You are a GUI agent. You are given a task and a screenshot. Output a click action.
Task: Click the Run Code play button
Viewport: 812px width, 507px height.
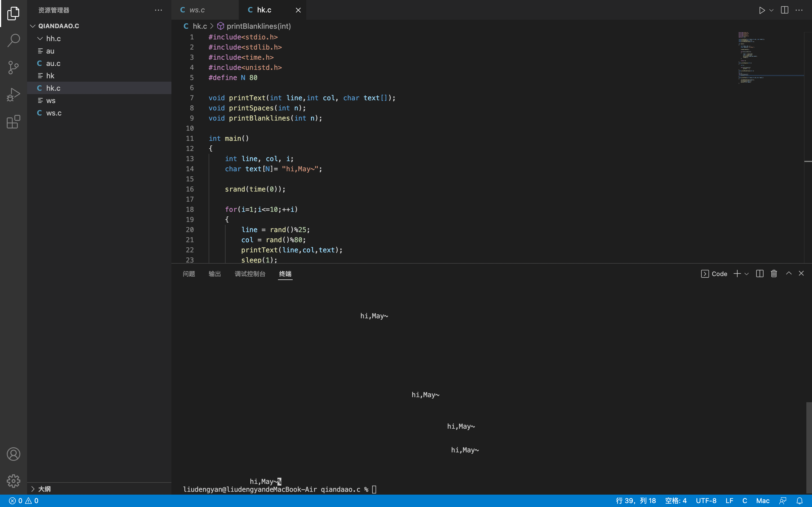762,10
